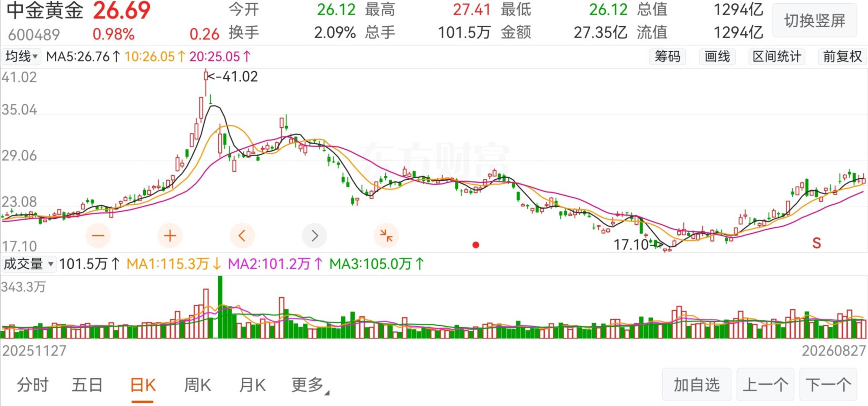Tap the red S signal marker
Viewport: 868px width, 406px height.
pos(817,243)
